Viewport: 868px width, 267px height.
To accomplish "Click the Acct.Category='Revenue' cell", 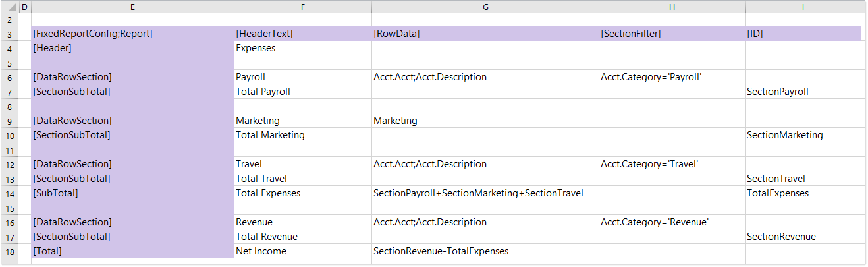I will point(654,222).
